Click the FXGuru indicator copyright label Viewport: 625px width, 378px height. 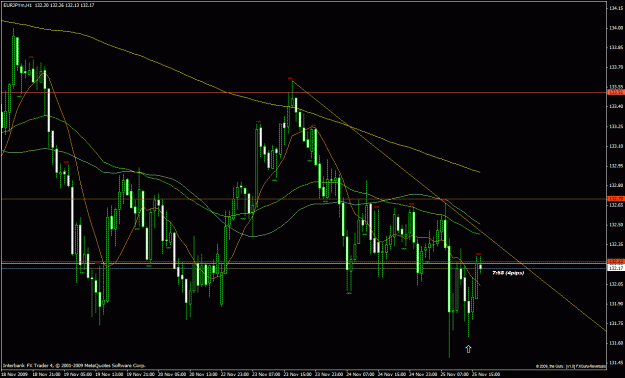point(571,366)
